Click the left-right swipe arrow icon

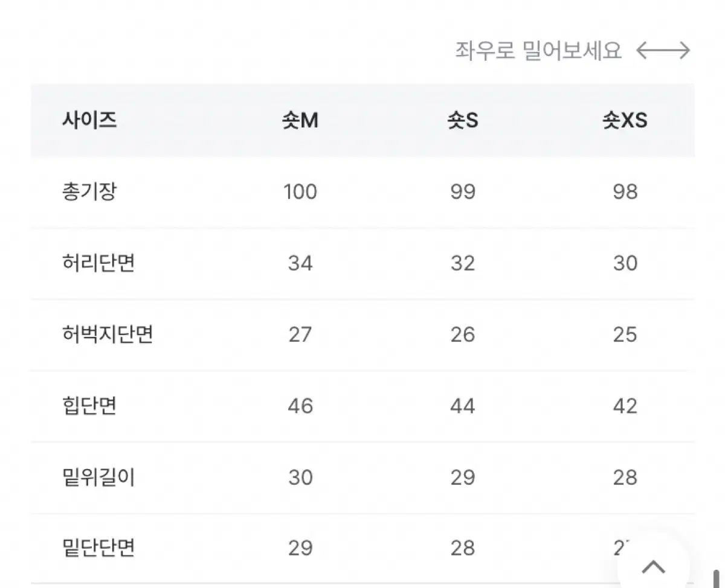point(663,51)
